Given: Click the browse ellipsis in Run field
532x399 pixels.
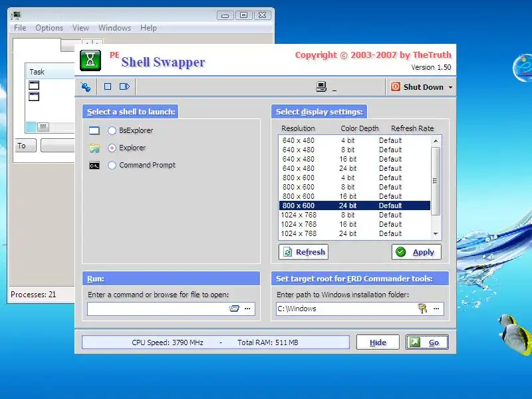Looking at the screenshot, I should 247,309.
